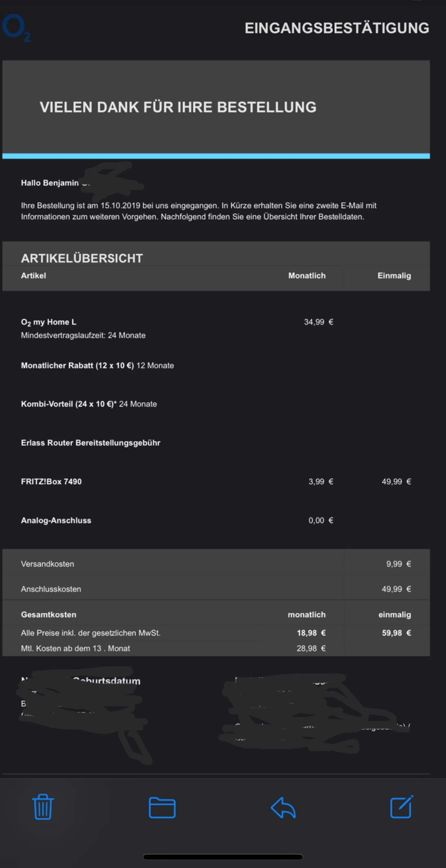This screenshot has width=446, height=868.
Task: Click the Einmalig column header
Action: pos(394,276)
